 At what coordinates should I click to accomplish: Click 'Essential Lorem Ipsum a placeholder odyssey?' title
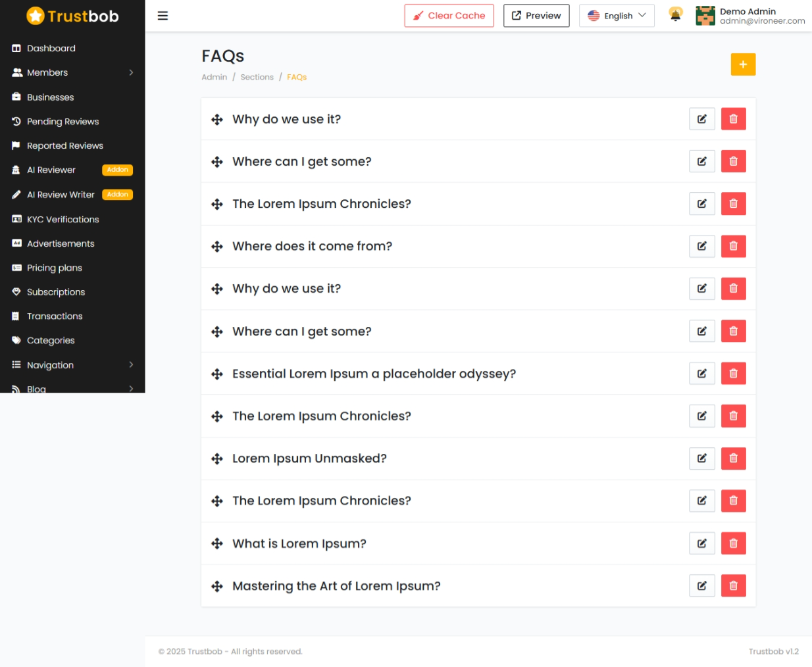coord(374,374)
